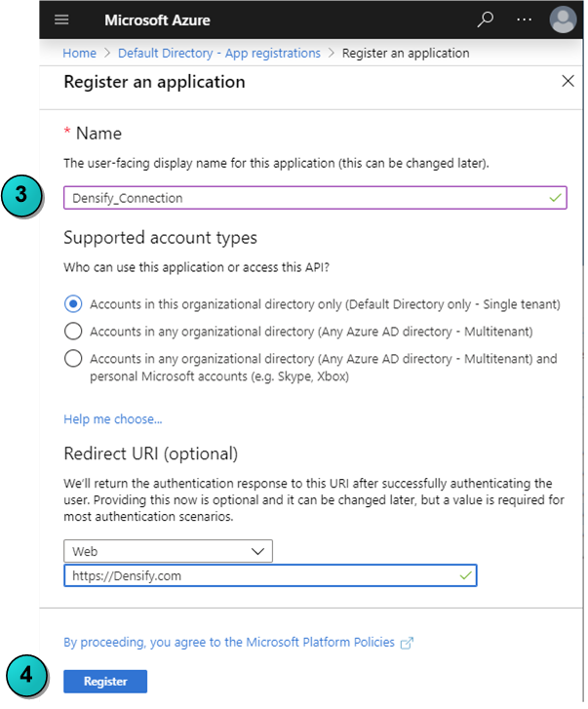
Task: Select Any Azure AD directory Multitenant option
Action: point(73,331)
